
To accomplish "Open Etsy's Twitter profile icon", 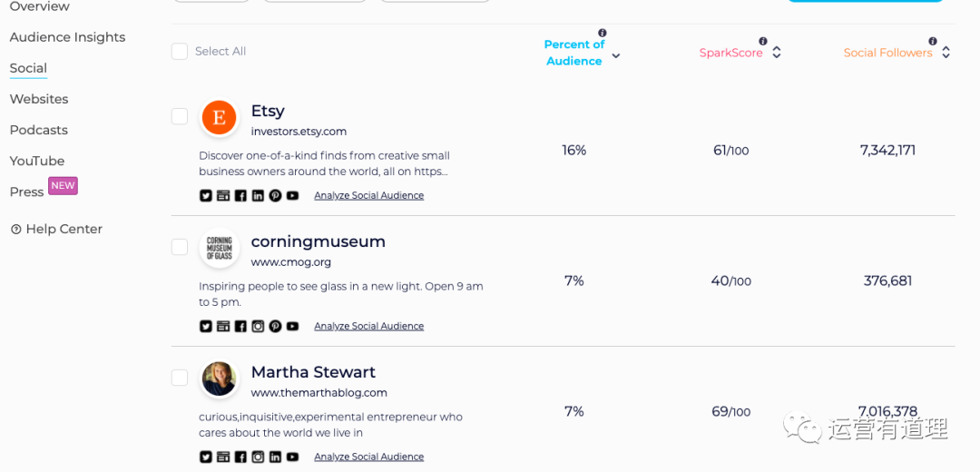I will (206, 195).
